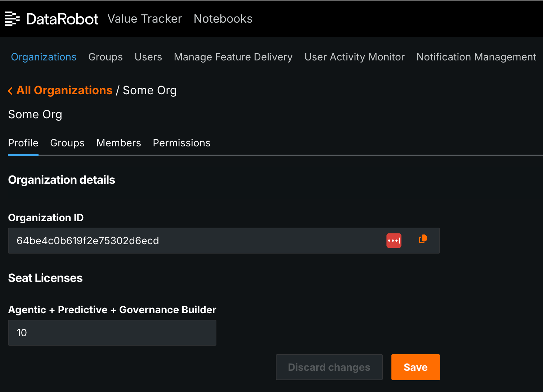
Task: Select the Profile tab
Action: pos(23,143)
